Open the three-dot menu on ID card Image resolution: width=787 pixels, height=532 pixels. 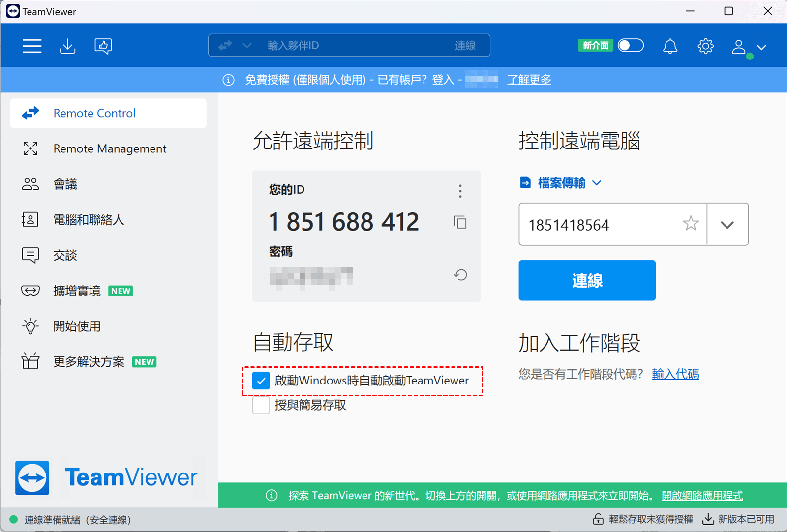click(x=460, y=191)
